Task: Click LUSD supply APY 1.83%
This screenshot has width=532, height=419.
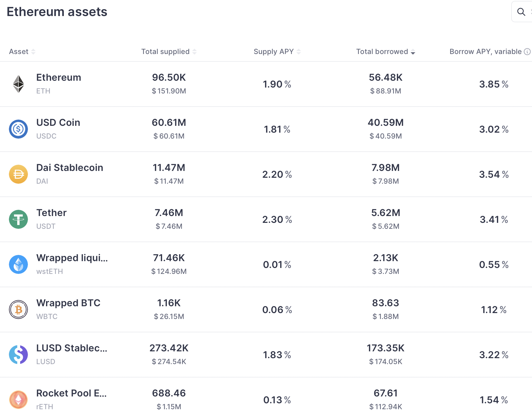Action: [x=277, y=355]
